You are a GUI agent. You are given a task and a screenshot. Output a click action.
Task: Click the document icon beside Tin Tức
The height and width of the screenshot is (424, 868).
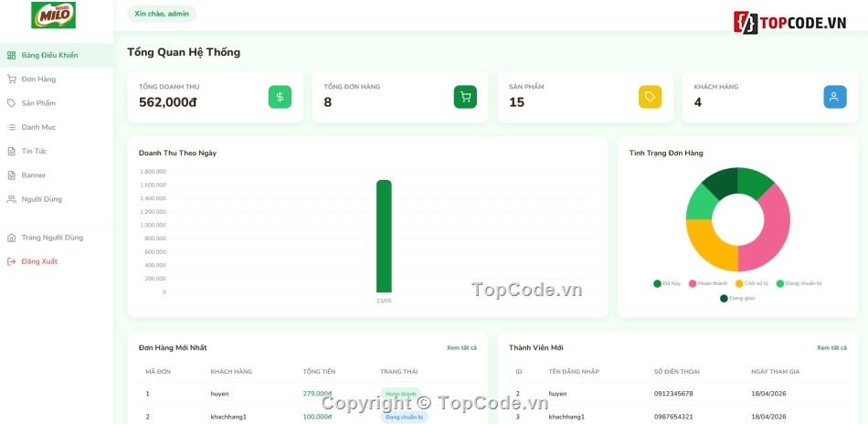[11, 151]
